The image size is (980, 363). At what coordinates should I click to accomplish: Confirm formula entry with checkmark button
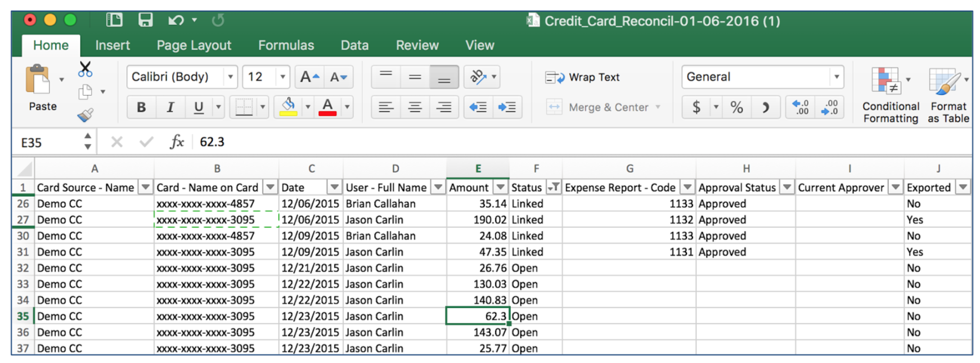coord(146,142)
